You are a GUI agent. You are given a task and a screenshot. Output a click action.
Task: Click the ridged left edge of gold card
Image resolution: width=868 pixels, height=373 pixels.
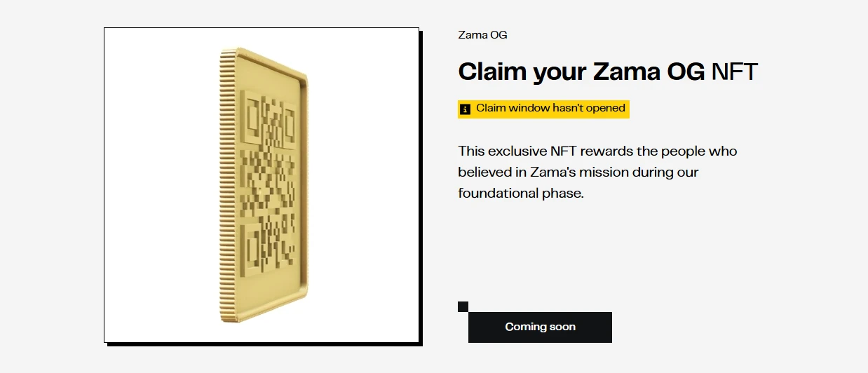[x=226, y=186]
